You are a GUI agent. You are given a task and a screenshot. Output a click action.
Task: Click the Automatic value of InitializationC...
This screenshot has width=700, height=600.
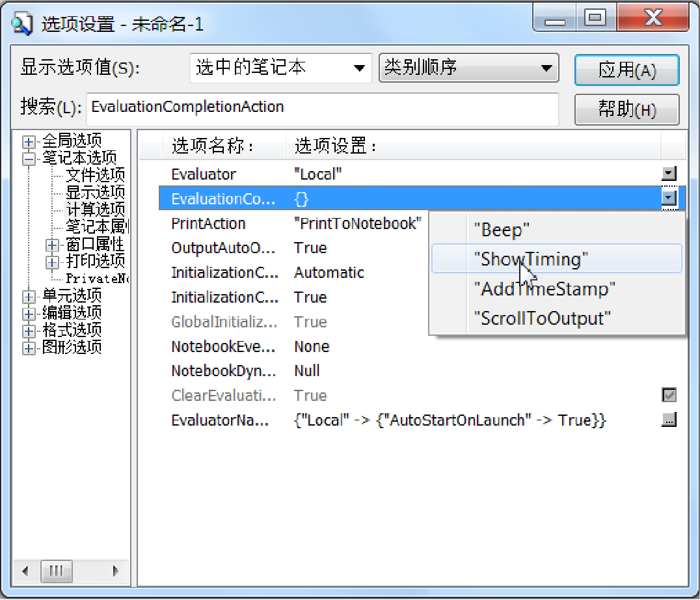pos(329,272)
